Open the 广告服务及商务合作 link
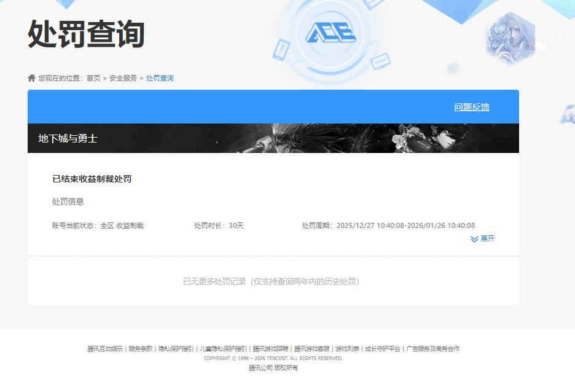The height and width of the screenshot is (392, 575). pyautogui.click(x=433, y=348)
